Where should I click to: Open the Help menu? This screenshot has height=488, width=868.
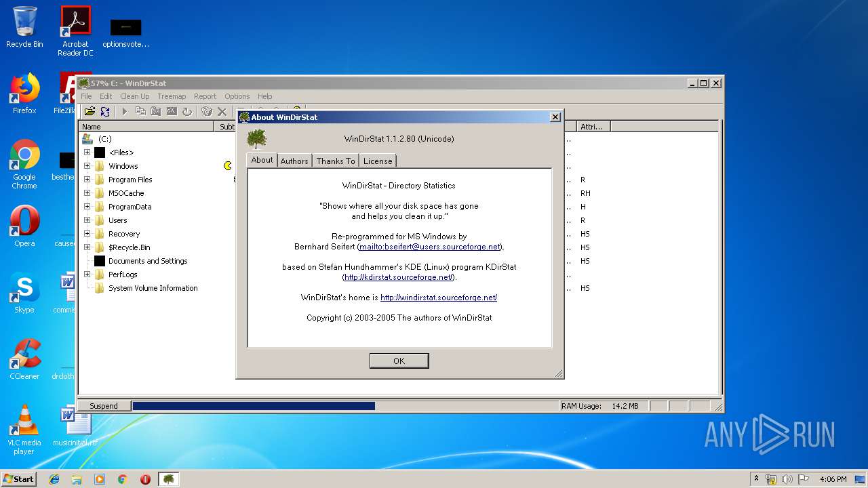[x=265, y=96]
